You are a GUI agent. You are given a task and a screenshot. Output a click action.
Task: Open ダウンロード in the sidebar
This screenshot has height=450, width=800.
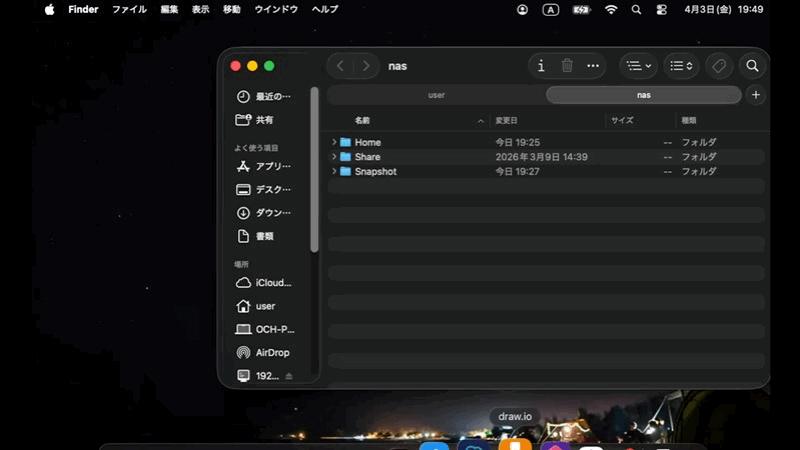click(264, 213)
